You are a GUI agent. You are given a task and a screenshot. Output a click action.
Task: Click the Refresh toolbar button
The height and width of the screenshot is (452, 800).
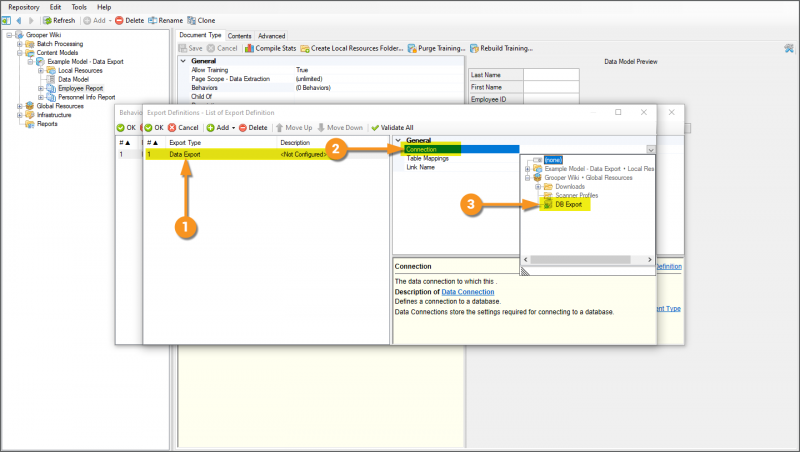click(x=59, y=20)
